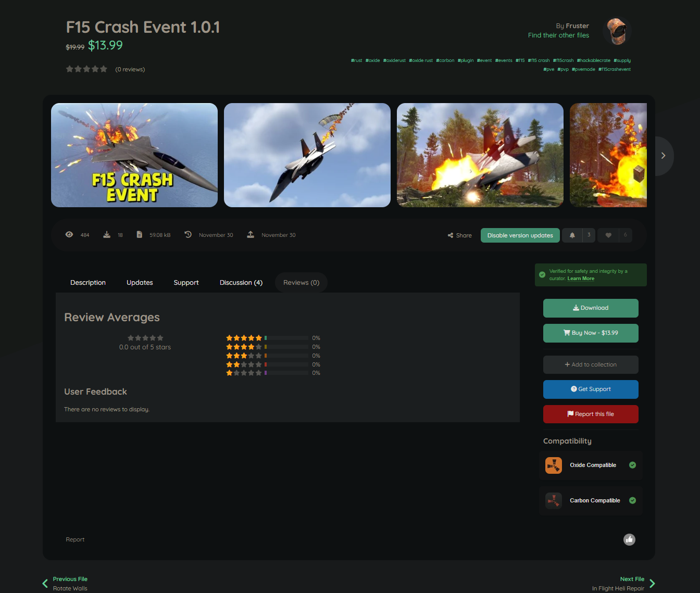The width and height of the screenshot is (700, 593).
Task: Click the Oxide Compatible logo icon
Action: point(553,465)
